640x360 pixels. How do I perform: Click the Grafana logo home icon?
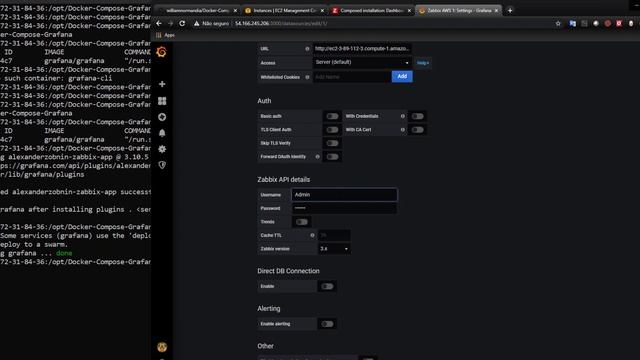pyautogui.click(x=161, y=52)
